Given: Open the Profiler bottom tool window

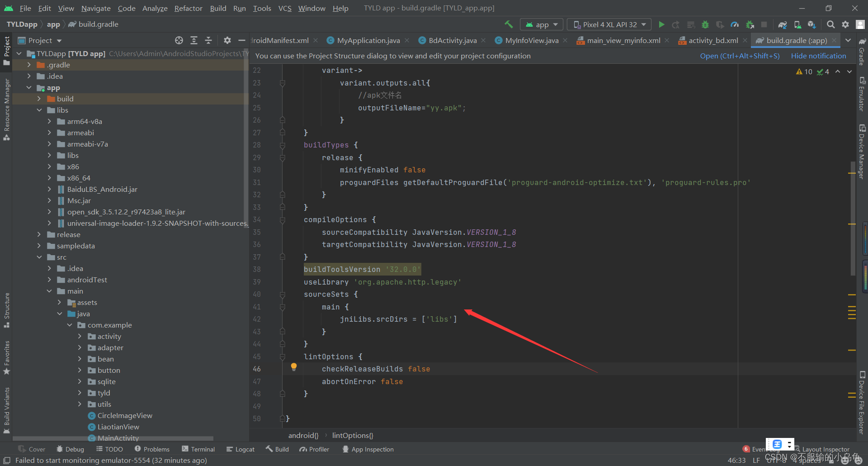Looking at the screenshot, I should 314,449.
